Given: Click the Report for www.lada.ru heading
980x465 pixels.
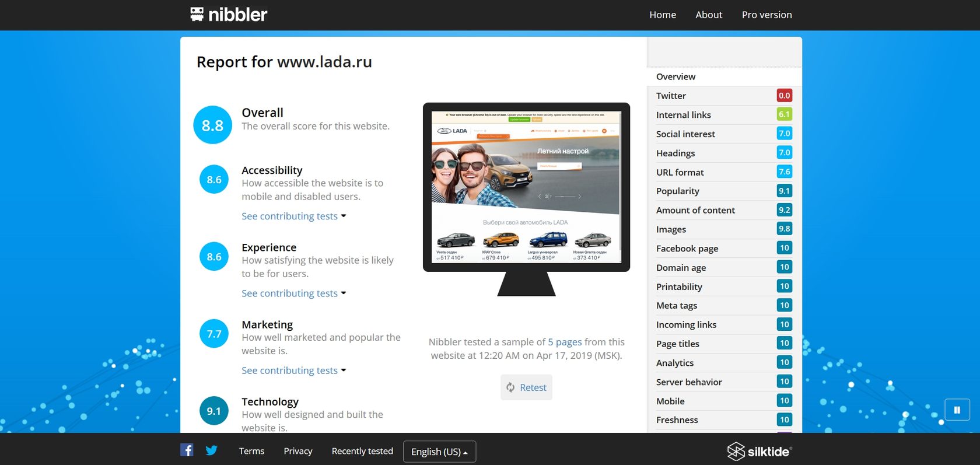Looking at the screenshot, I should pos(284,62).
